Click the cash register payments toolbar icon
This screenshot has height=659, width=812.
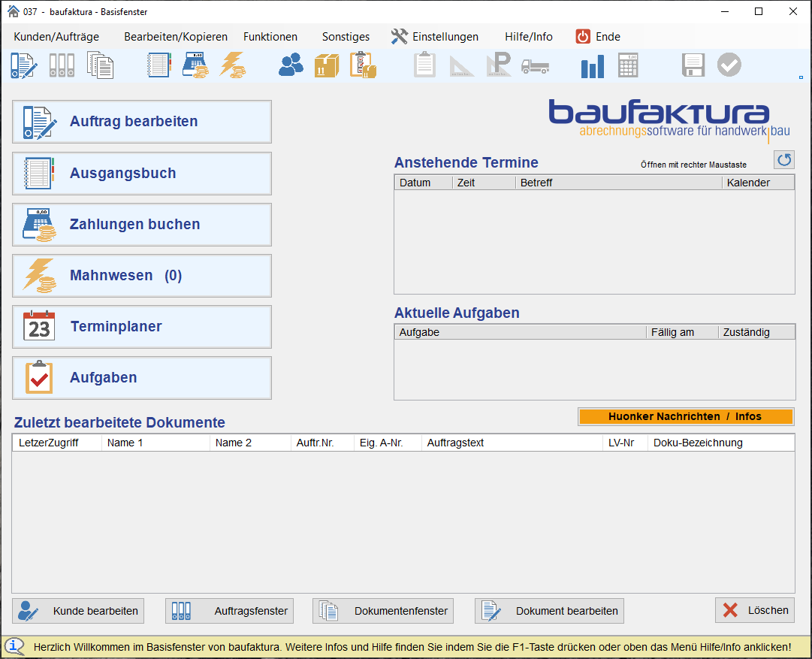[196, 66]
